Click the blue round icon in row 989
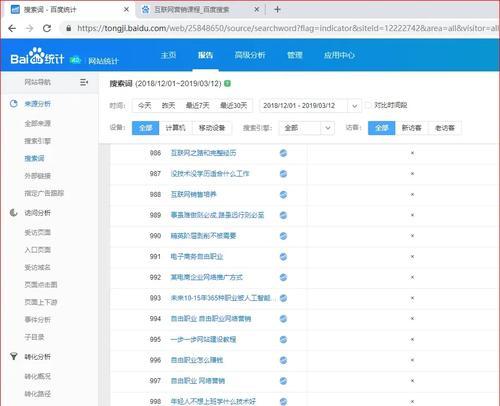This screenshot has width=500, height=406. coord(283,215)
